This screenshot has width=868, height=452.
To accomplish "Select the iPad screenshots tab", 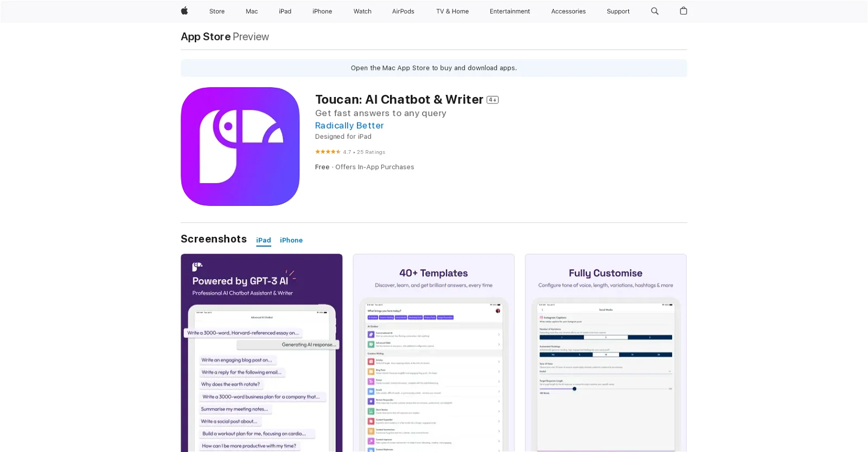I will pos(264,240).
